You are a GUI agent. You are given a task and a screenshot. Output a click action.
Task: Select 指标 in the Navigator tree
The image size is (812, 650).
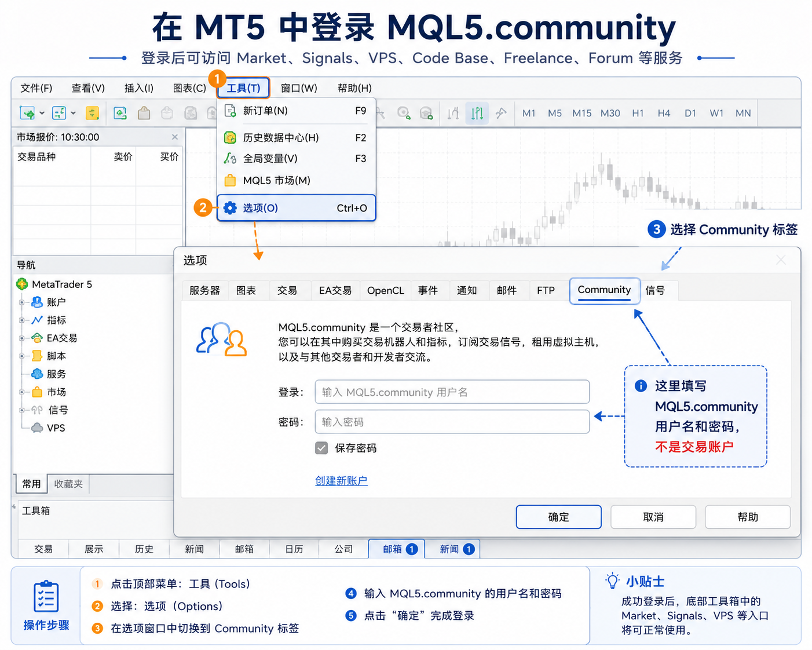coord(56,320)
